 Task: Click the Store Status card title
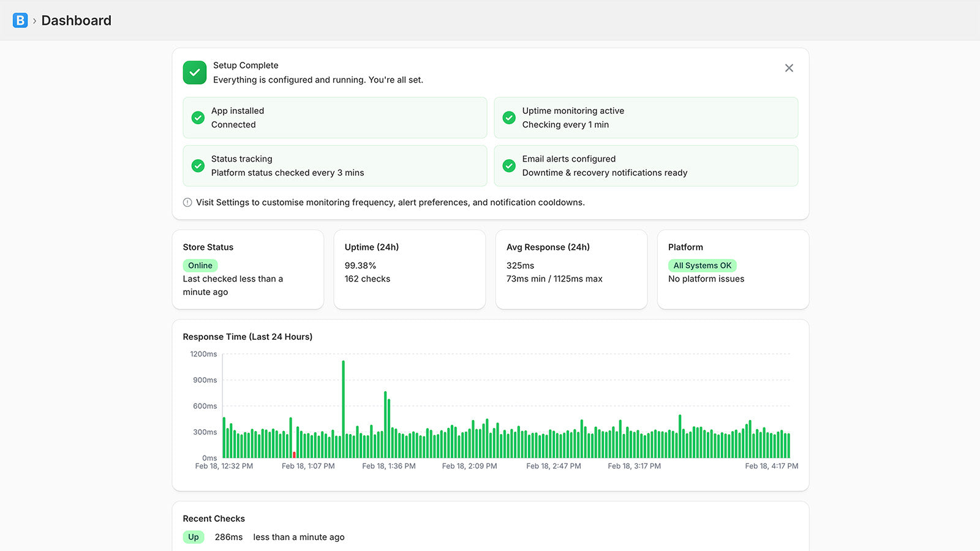coord(208,247)
